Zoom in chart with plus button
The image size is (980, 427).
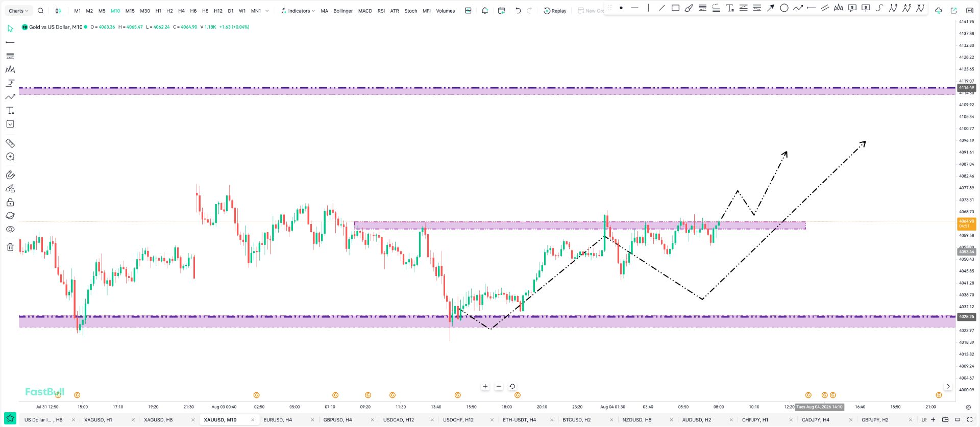click(485, 387)
